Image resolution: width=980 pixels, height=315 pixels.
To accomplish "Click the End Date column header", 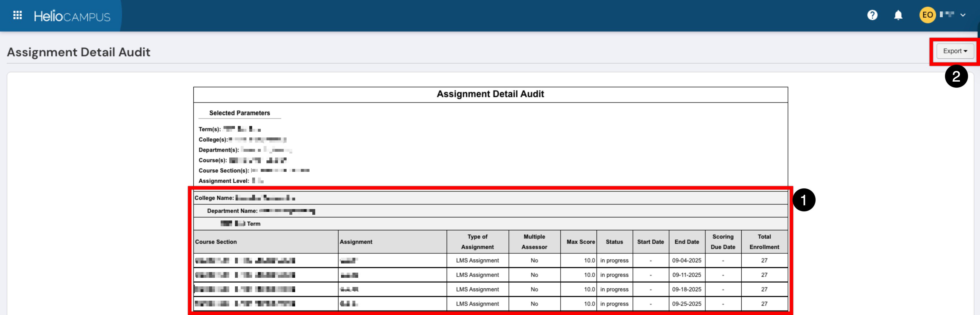I will [x=686, y=242].
